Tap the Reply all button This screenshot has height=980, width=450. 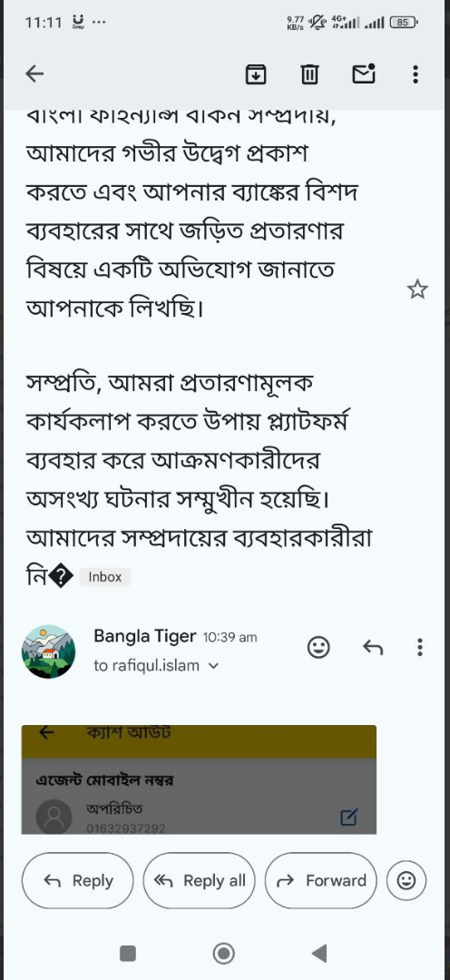(x=200, y=880)
